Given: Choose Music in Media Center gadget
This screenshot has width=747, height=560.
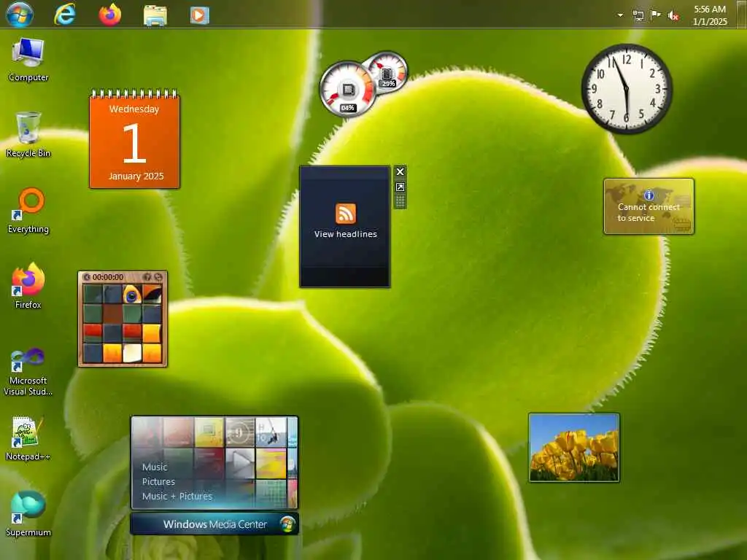Looking at the screenshot, I should [155, 467].
